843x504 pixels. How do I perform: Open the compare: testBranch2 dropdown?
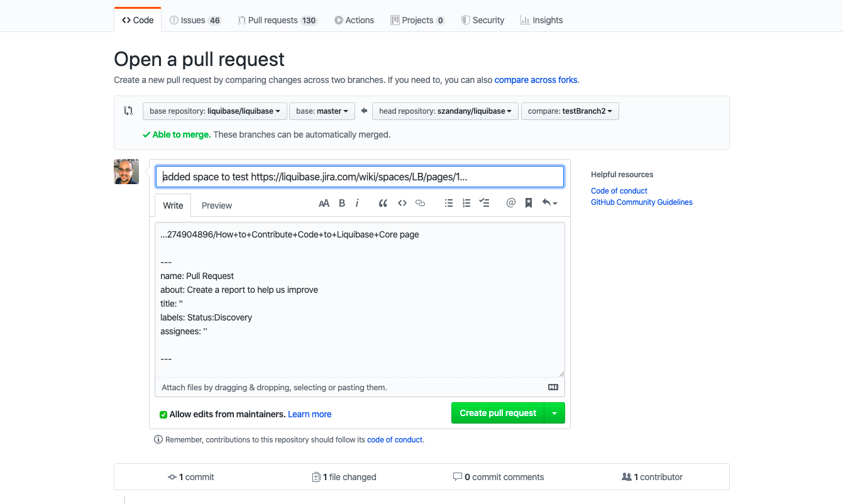pyautogui.click(x=570, y=111)
